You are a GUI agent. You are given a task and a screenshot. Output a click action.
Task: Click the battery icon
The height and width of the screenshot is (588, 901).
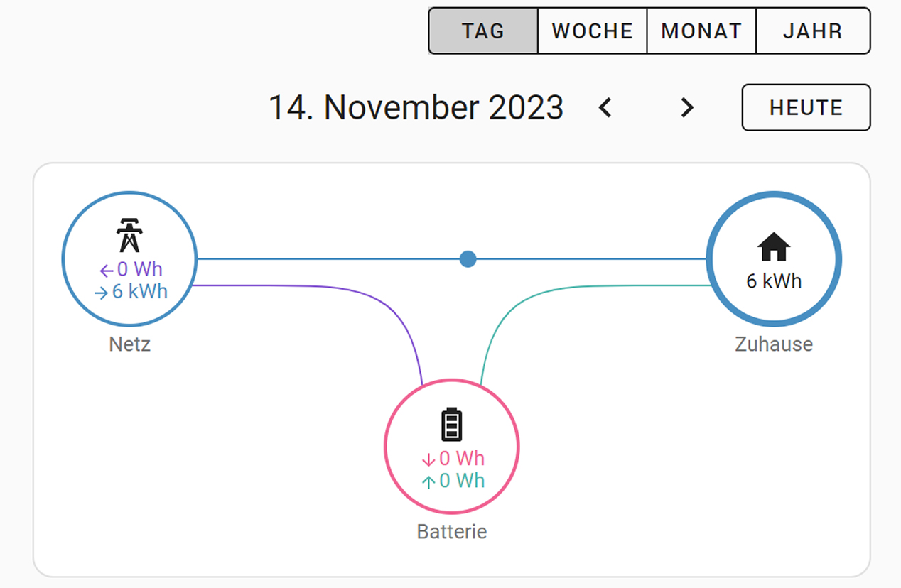coord(452,424)
